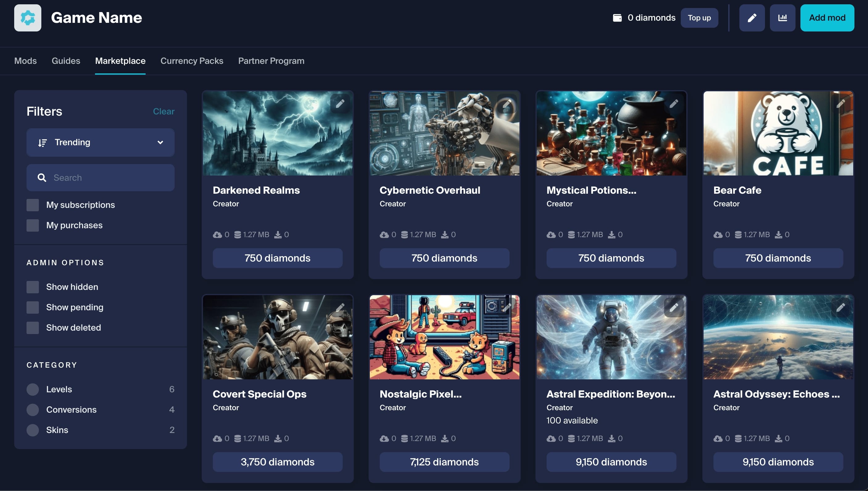Click the subscribers cloud icon on Astral Expedition

551,438
